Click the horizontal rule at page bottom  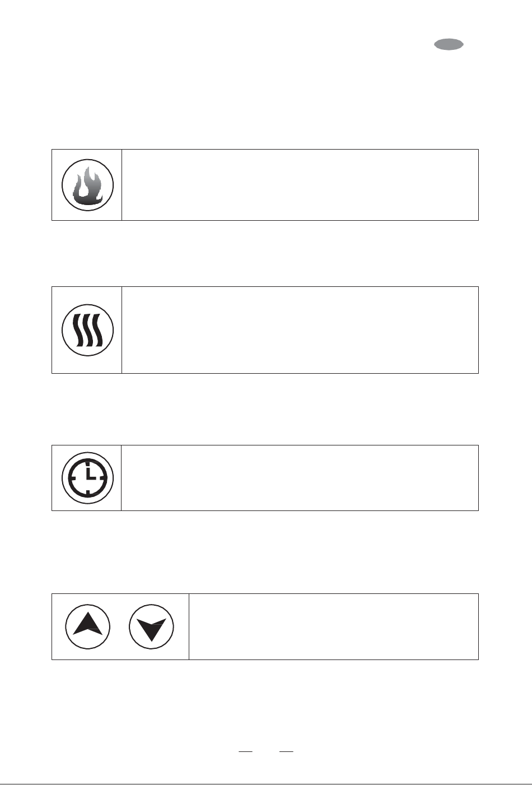click(266, 783)
